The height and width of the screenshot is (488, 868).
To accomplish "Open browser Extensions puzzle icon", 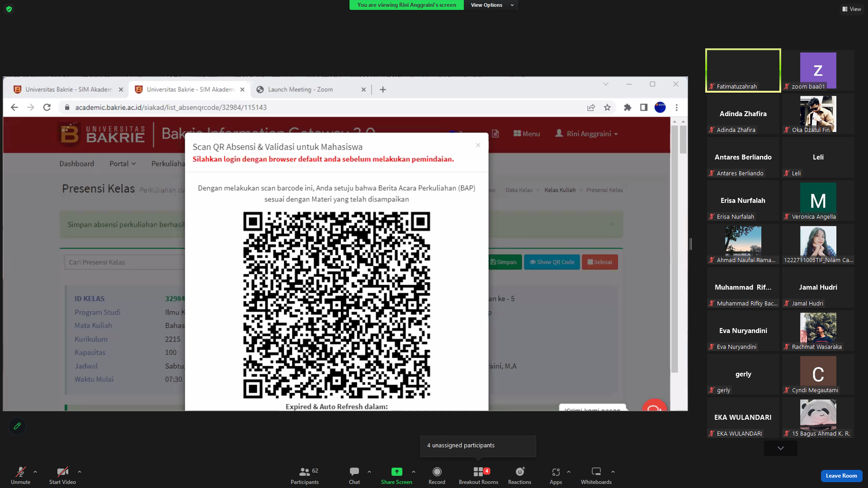I will (x=627, y=108).
